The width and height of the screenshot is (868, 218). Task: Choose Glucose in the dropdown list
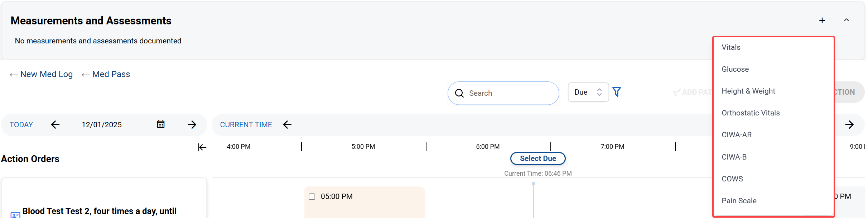735,69
